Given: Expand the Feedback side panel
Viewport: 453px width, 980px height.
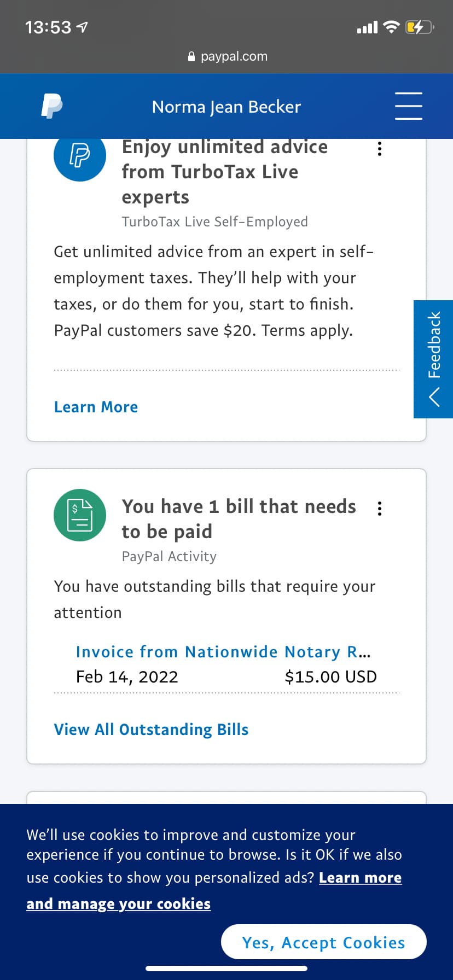Looking at the screenshot, I should pyautogui.click(x=434, y=359).
